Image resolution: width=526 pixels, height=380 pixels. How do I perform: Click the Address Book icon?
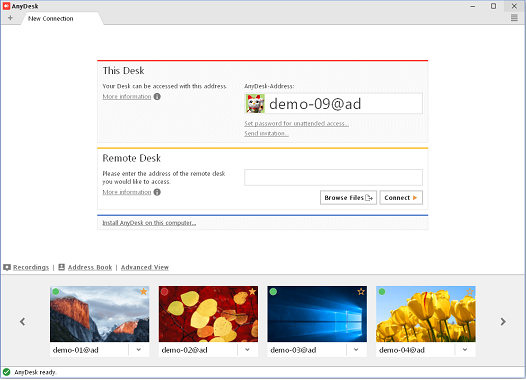point(61,267)
